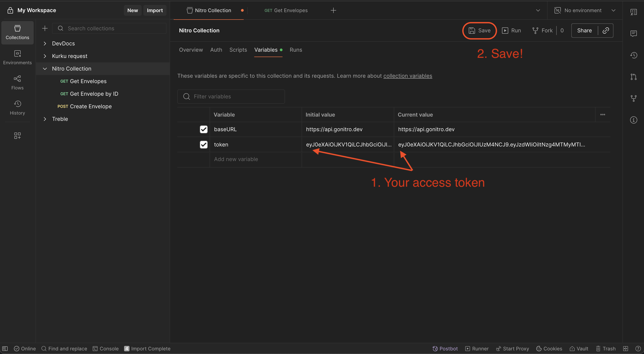Click the Save button
Image resolution: width=644 pixels, height=354 pixels.
coord(479,31)
